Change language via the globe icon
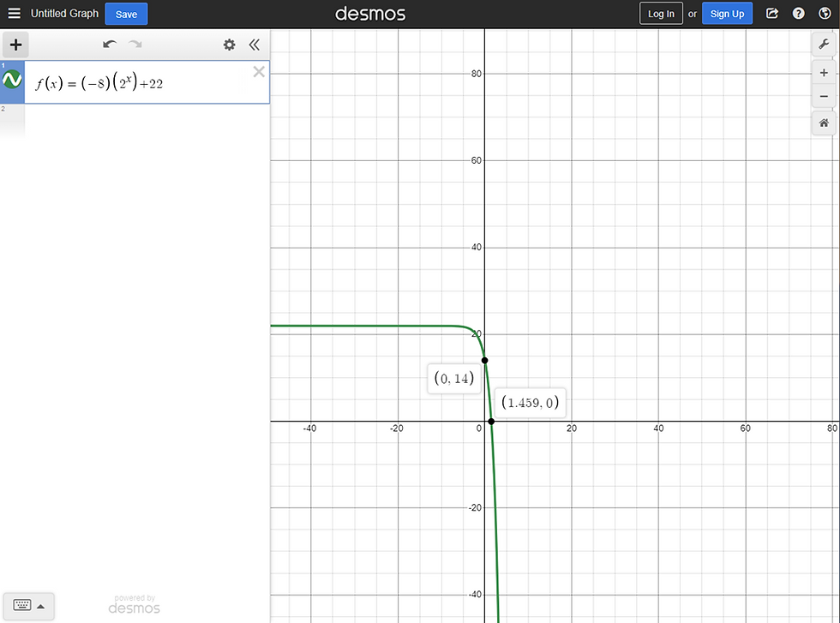Screen dimensions: 840x623 click(825, 13)
